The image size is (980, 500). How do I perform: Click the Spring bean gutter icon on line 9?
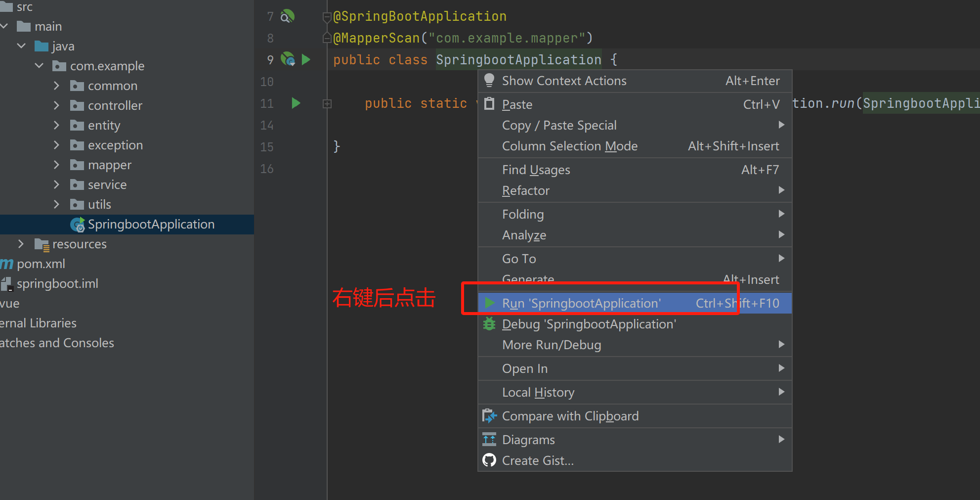(288, 59)
